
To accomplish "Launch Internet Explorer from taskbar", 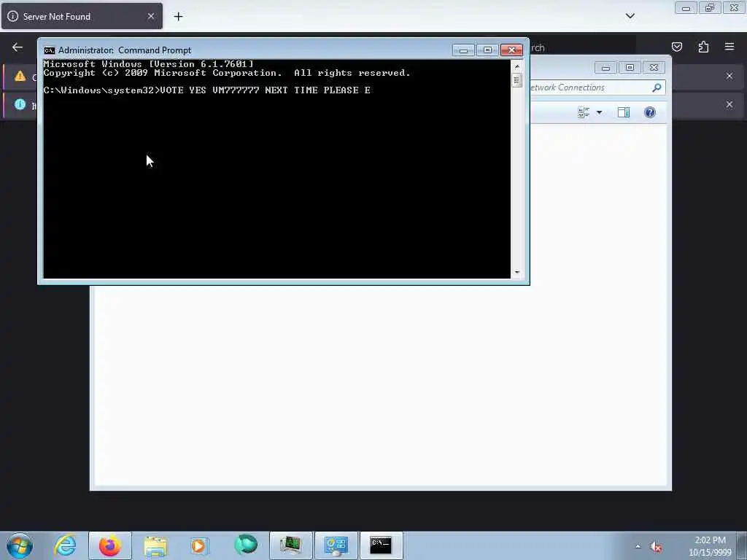I will coord(65,545).
